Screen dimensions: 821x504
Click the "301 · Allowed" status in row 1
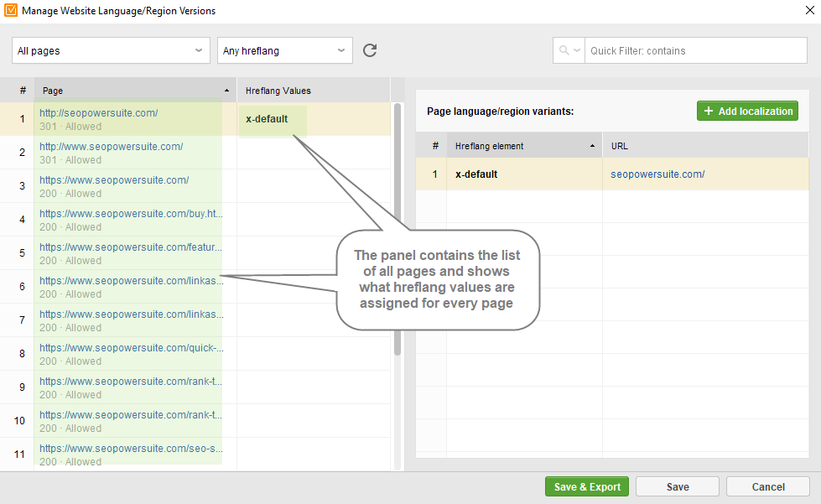70,126
